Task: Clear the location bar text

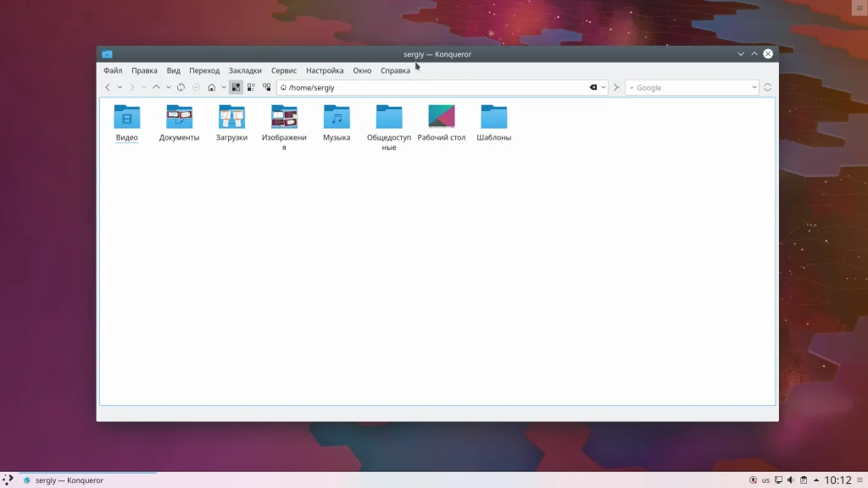Action: point(593,87)
